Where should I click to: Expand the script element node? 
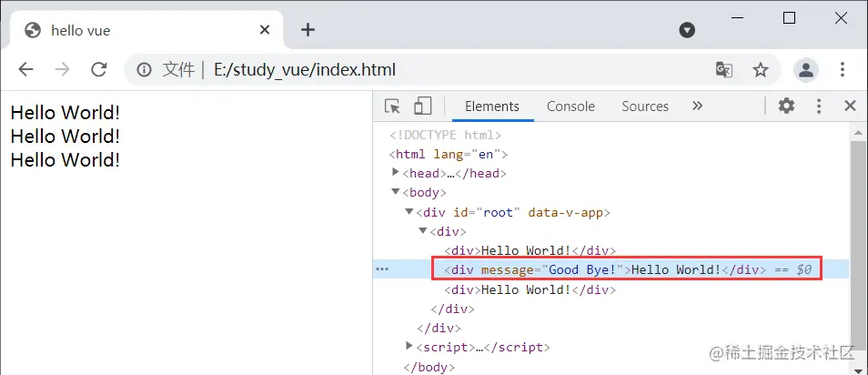coord(409,346)
